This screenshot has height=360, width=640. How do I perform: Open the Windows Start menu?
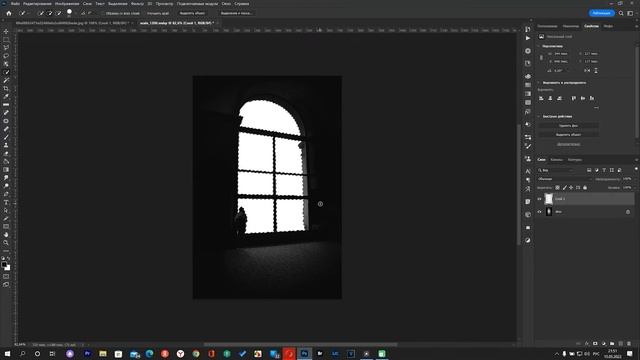pos(7,353)
